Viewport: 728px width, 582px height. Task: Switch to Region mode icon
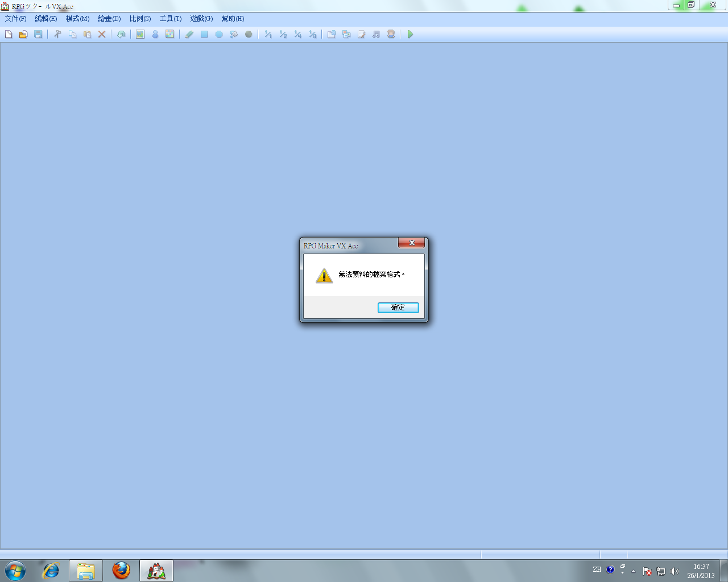pos(169,35)
